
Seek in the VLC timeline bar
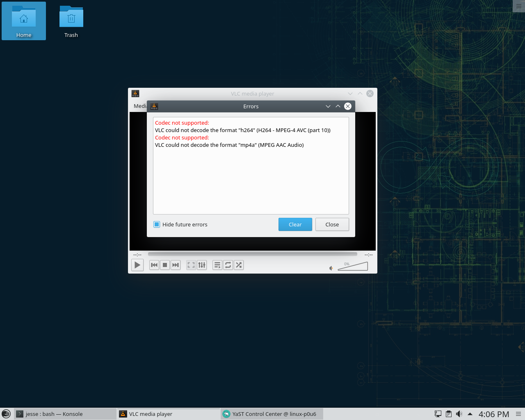pyautogui.click(x=253, y=254)
